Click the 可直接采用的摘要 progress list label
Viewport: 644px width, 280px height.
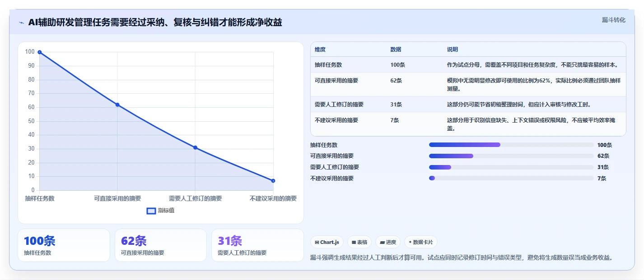click(332, 156)
